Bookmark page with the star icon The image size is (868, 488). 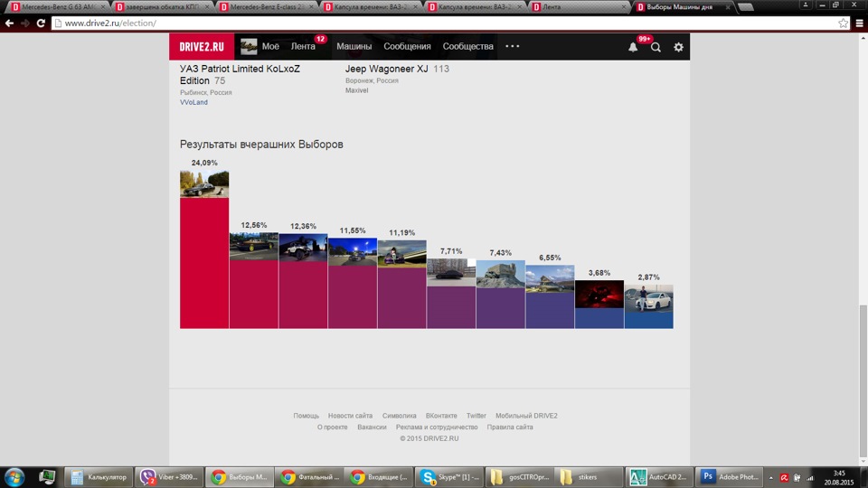[x=843, y=23]
